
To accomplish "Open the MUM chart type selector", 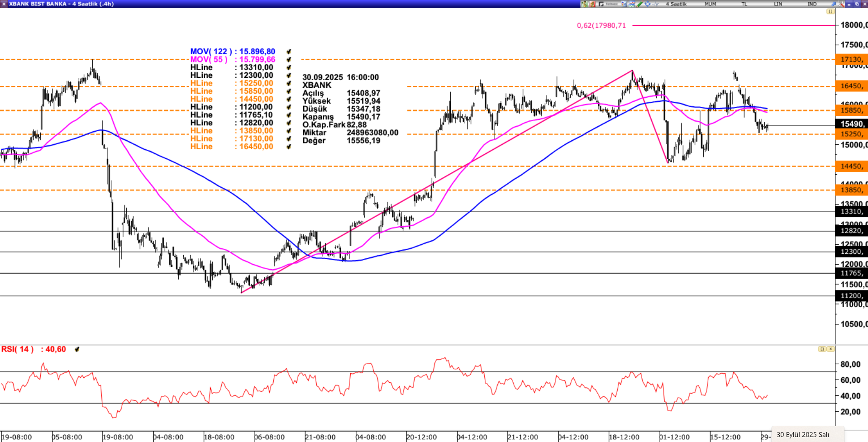I will pyautogui.click(x=710, y=4).
